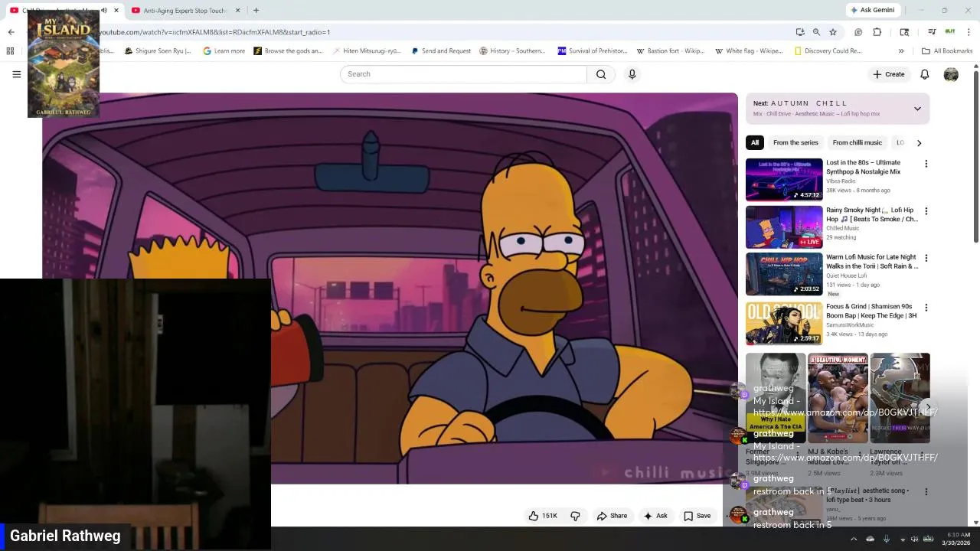Start voice search with the microphone icon

(632, 74)
